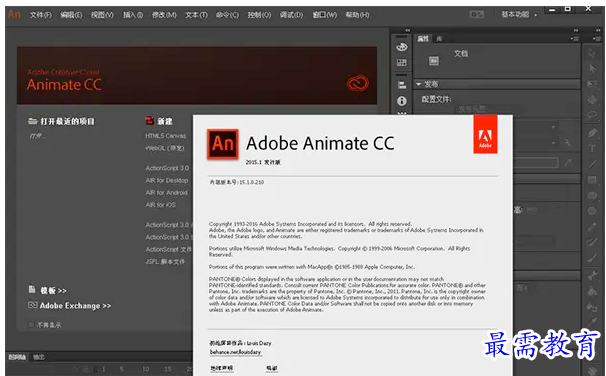Open the 控制(O) menu

[259, 15]
